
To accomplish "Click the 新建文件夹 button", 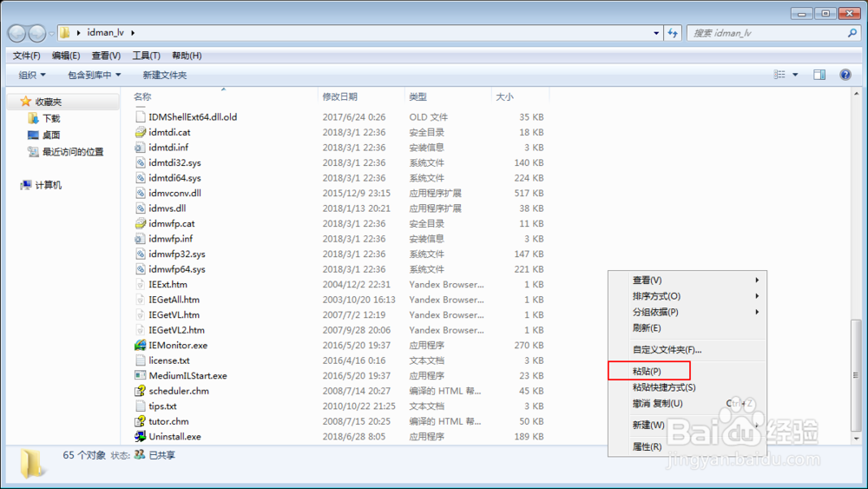I will (164, 75).
